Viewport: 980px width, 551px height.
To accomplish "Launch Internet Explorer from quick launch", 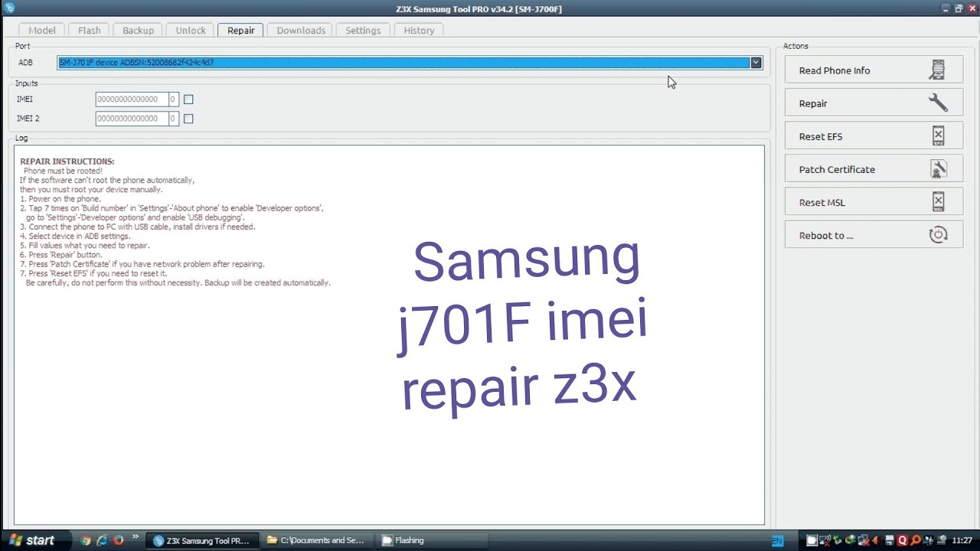I will click(x=102, y=540).
